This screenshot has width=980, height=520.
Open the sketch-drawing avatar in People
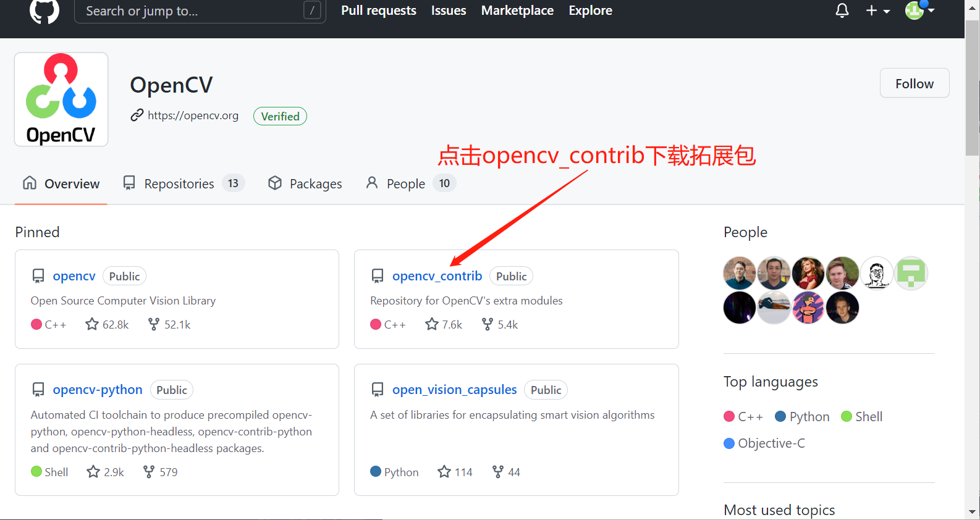pos(876,273)
